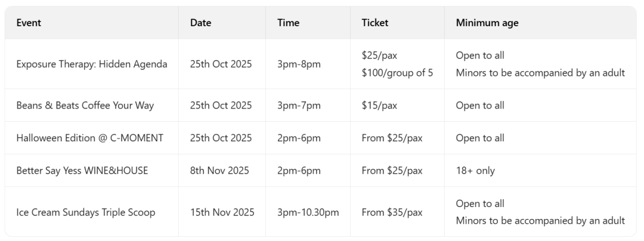The height and width of the screenshot is (241, 644).
Task: Select Halloween Edition @ C-MOMENT event
Action: pos(89,138)
